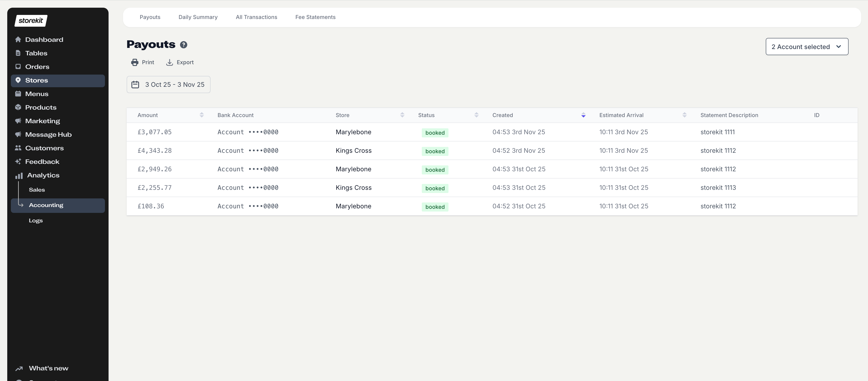
Task: Sort by Estimated Arrival column arrows
Action: pyautogui.click(x=684, y=115)
